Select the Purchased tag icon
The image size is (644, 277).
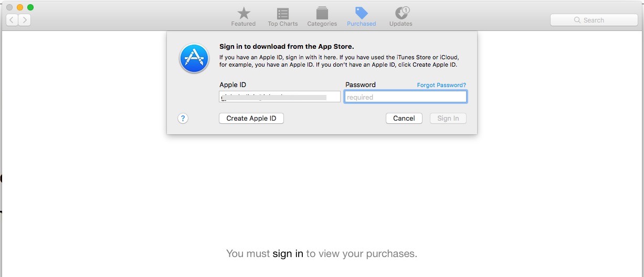click(361, 13)
